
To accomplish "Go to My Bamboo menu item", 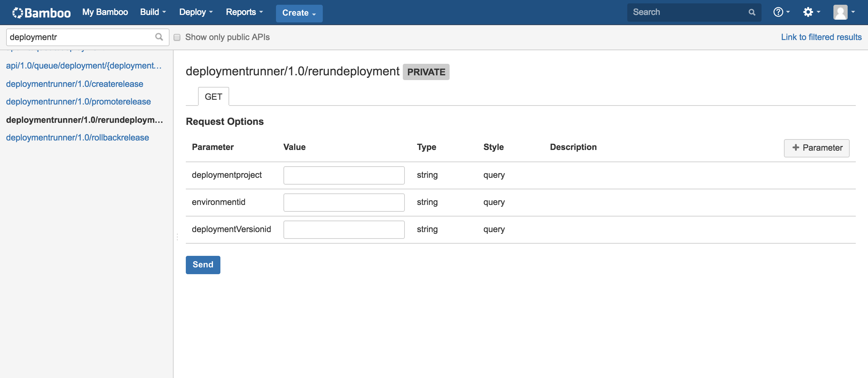I will pos(105,12).
